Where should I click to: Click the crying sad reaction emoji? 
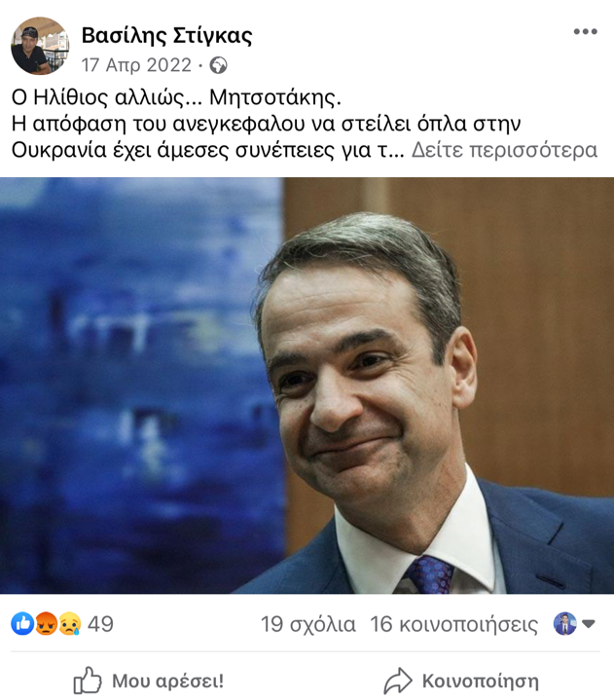(x=70, y=623)
